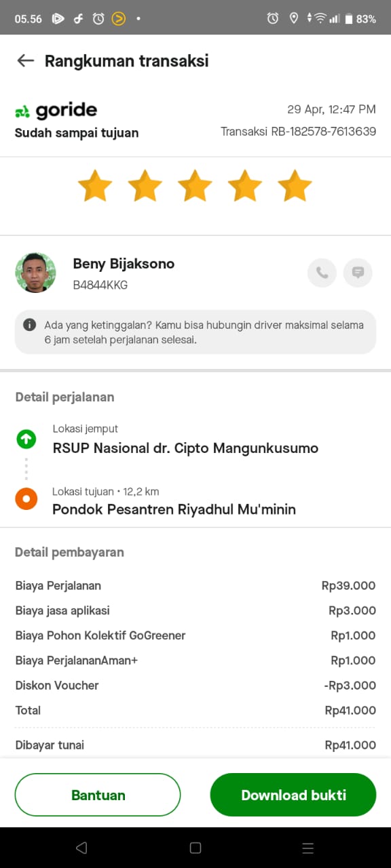
Task: Tap the Diskon Voucher payment row
Action: (x=195, y=686)
